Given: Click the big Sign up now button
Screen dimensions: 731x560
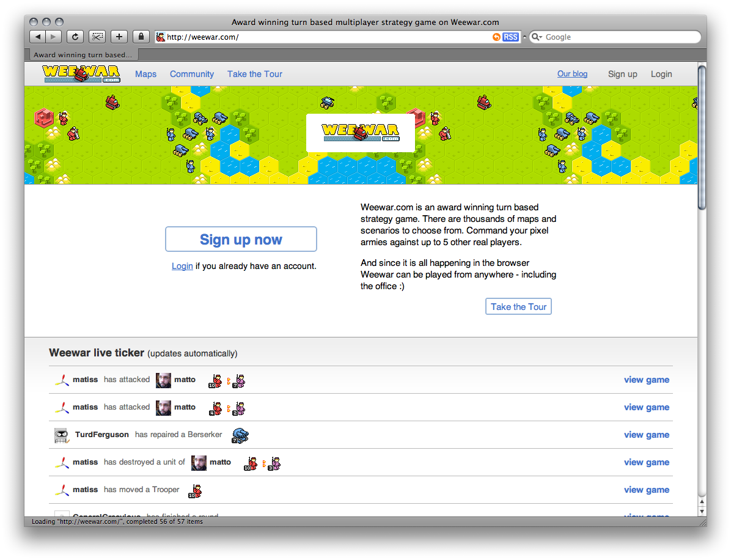Looking at the screenshot, I should [241, 239].
